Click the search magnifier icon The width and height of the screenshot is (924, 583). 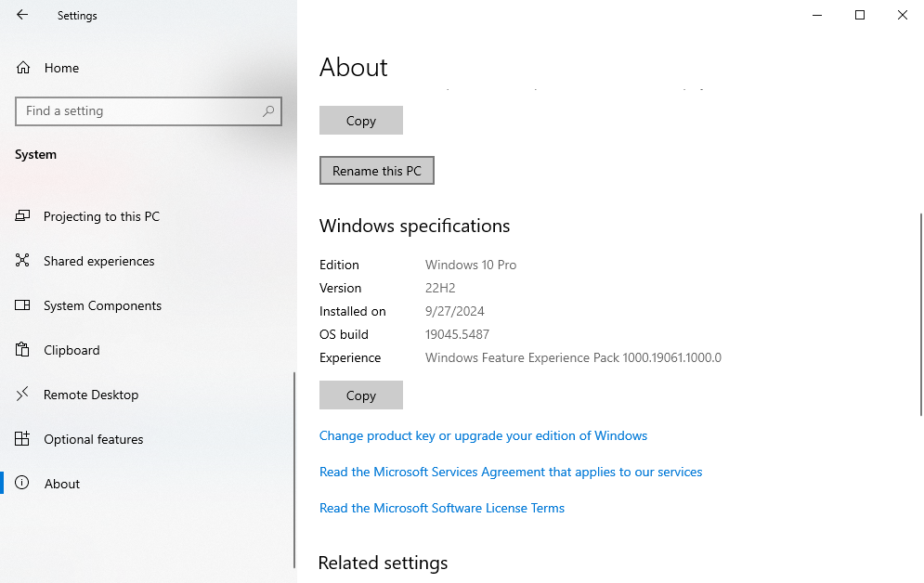(268, 110)
